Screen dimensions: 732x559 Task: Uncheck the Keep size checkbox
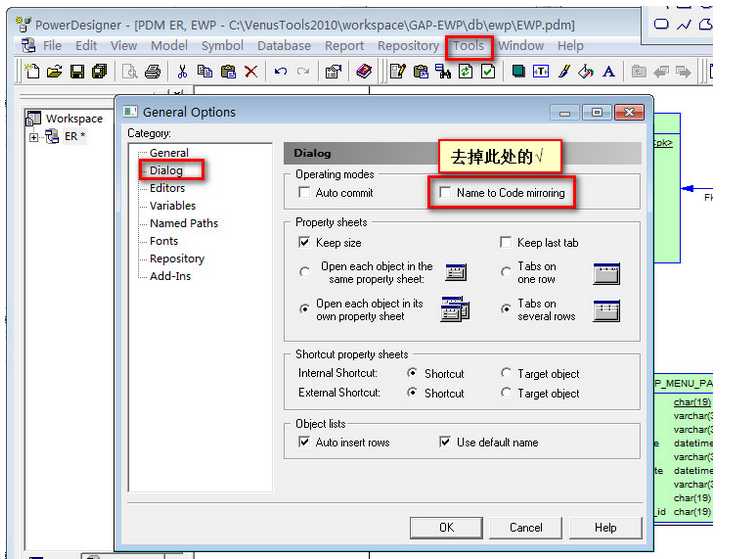(x=304, y=242)
